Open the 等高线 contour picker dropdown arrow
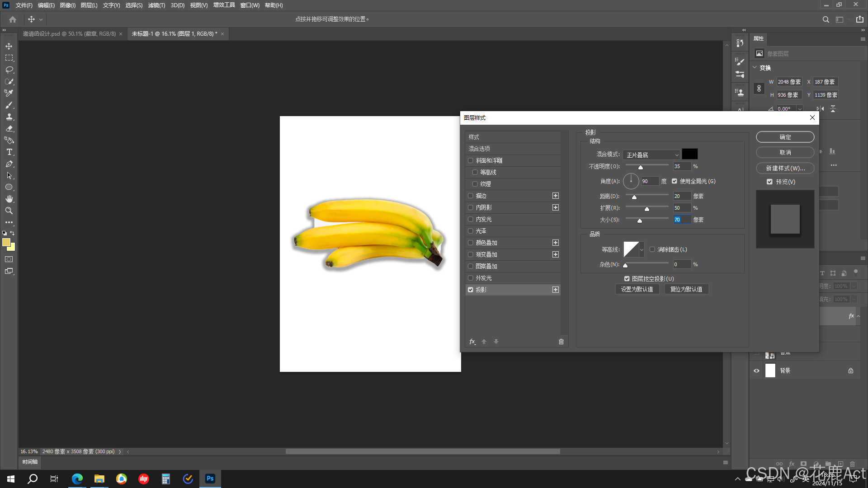Viewport: 868px width, 488px height. pyautogui.click(x=641, y=249)
